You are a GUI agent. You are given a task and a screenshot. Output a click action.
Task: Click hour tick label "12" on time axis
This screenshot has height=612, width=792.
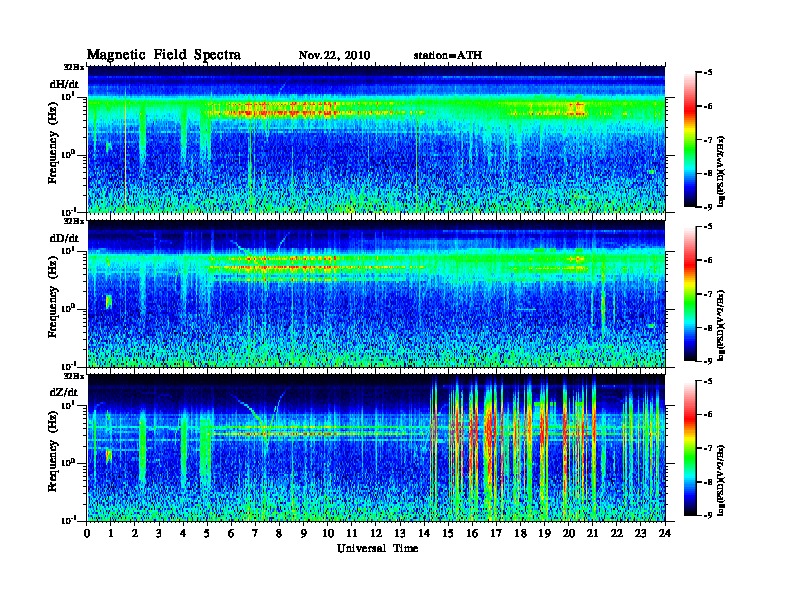pos(376,533)
